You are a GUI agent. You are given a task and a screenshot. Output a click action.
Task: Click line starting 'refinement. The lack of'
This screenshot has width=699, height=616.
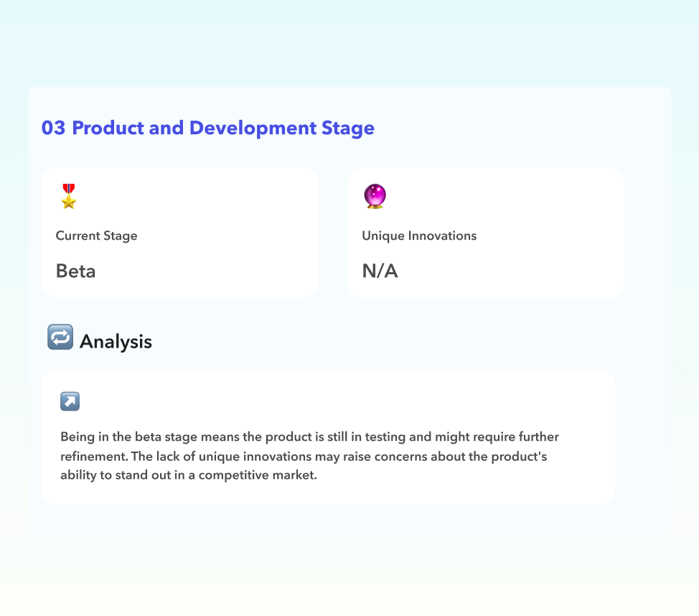click(x=304, y=456)
